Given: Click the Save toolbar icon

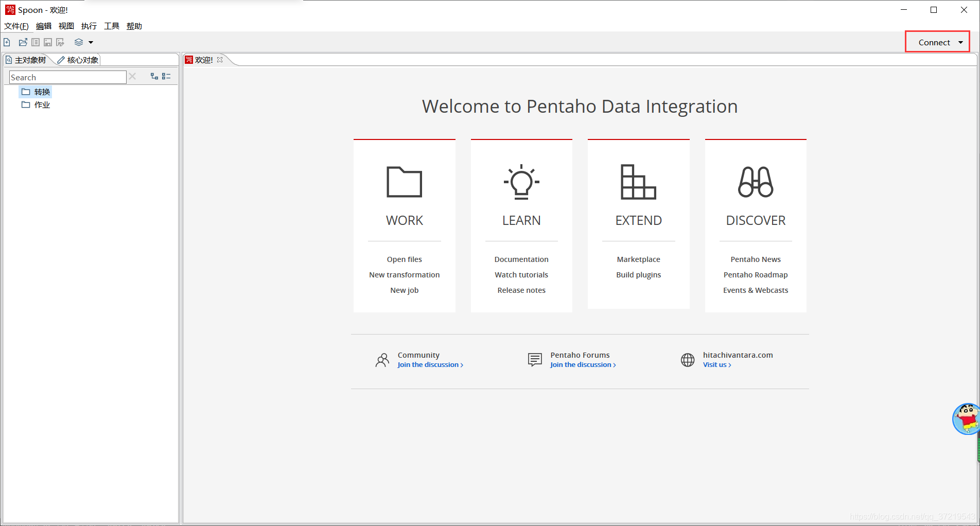Looking at the screenshot, I should (48, 42).
